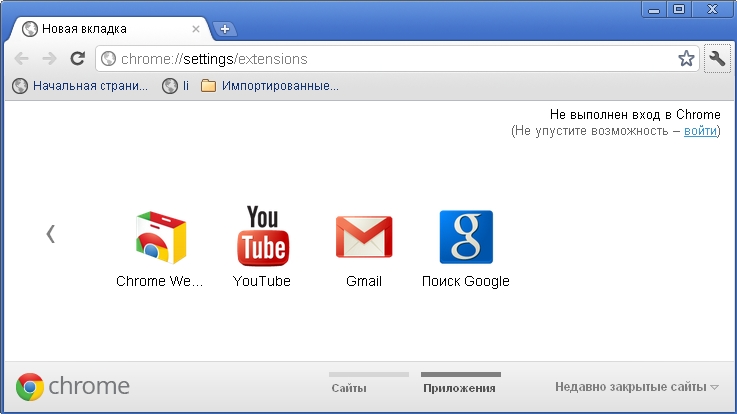Screen dimensions: 737x414
Task: Click the Не выполнен вход в Chrome text
Action: (x=635, y=115)
